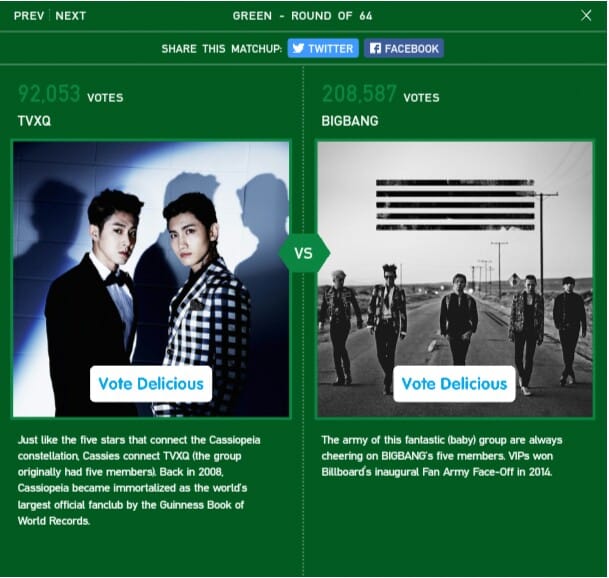
Task: Click the BIGBANG group name
Action: [x=350, y=121]
